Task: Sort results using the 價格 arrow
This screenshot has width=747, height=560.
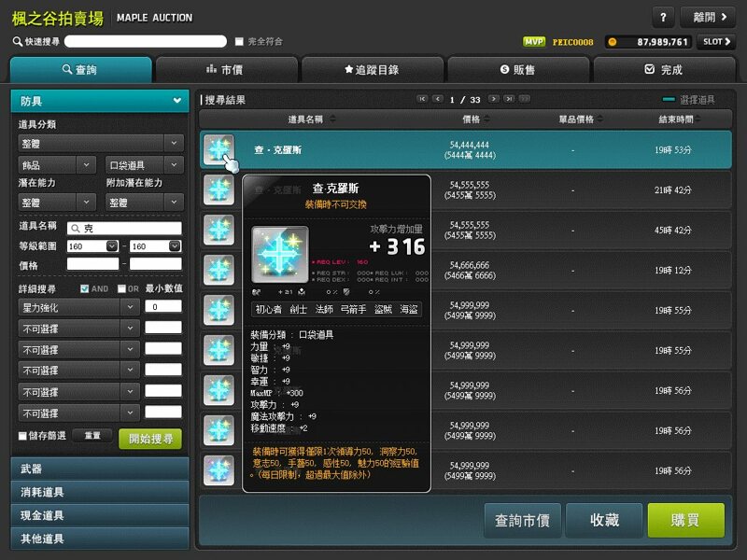Action: [486, 119]
